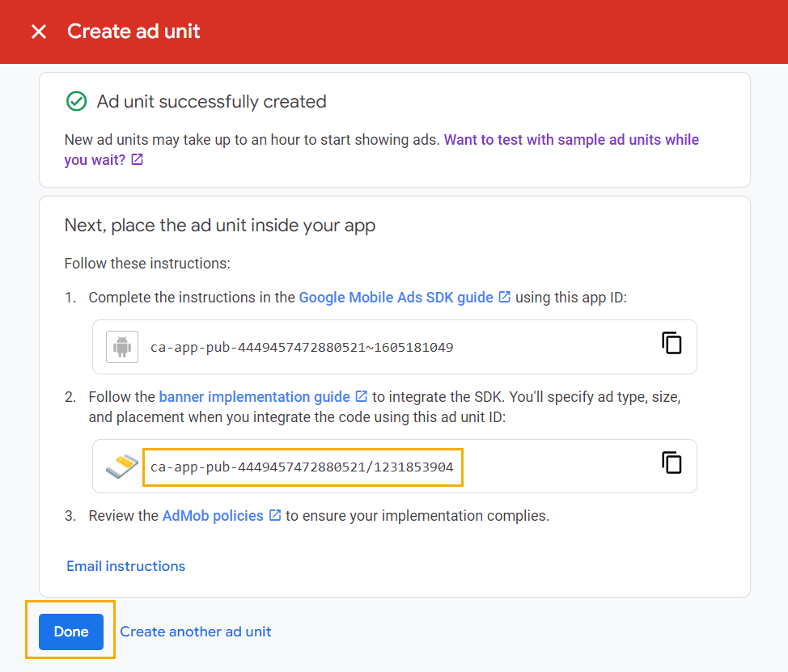Click the Create ad unit header title
This screenshot has height=672, width=788.
click(133, 32)
